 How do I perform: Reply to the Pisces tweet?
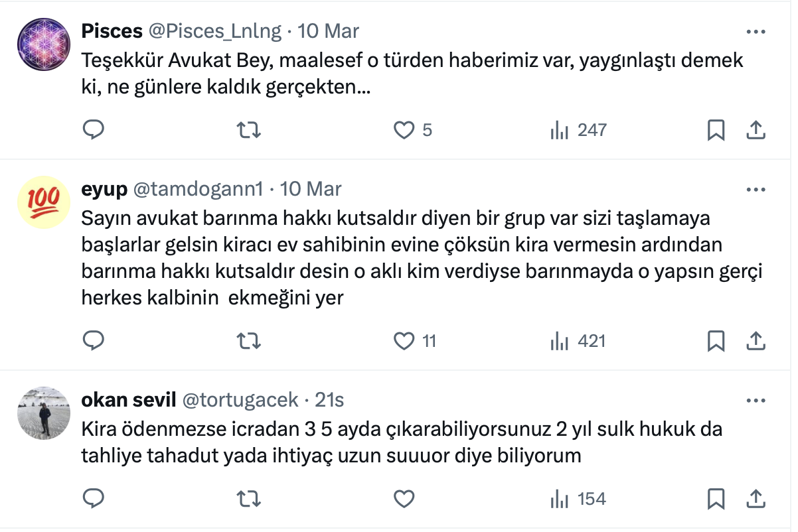[94, 130]
